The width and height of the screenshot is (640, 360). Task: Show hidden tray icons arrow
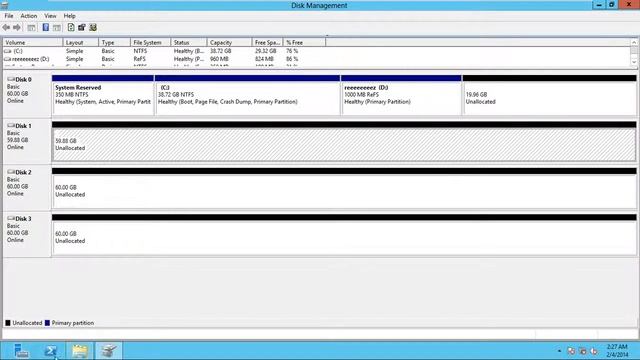[559, 351]
